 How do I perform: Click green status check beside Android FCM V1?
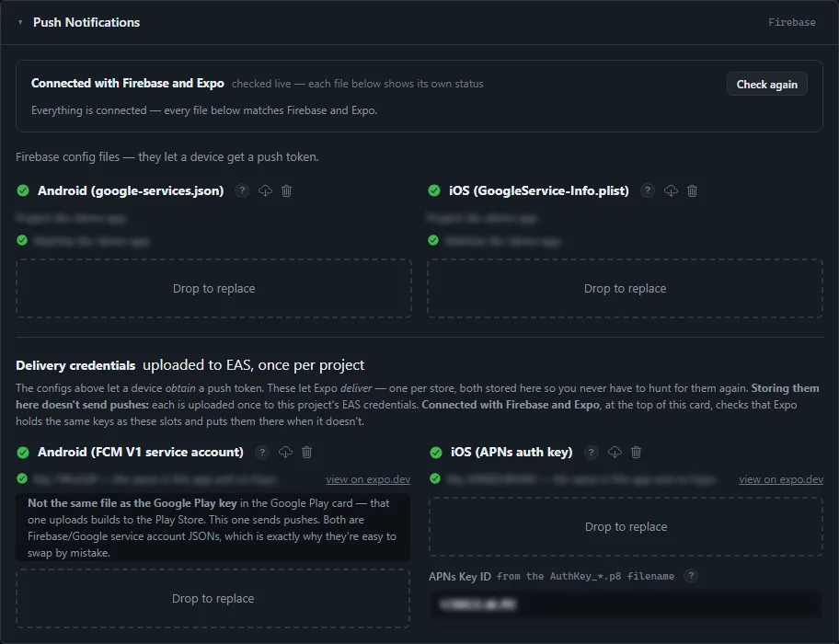click(23, 453)
